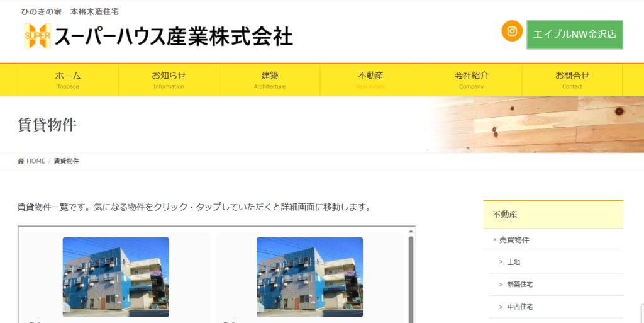This screenshot has width=644, height=323.
Task: Open the 不動産 Real estate menu
Action: [x=370, y=79]
